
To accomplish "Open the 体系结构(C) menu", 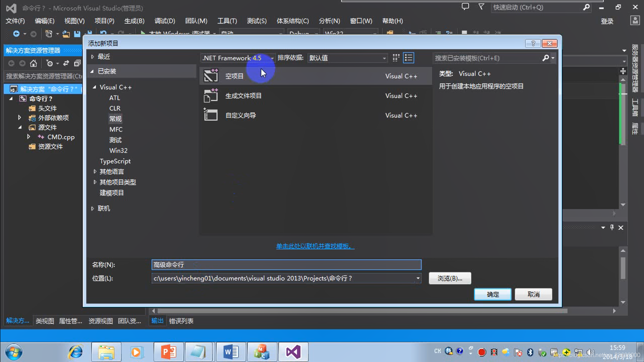I will tap(293, 21).
